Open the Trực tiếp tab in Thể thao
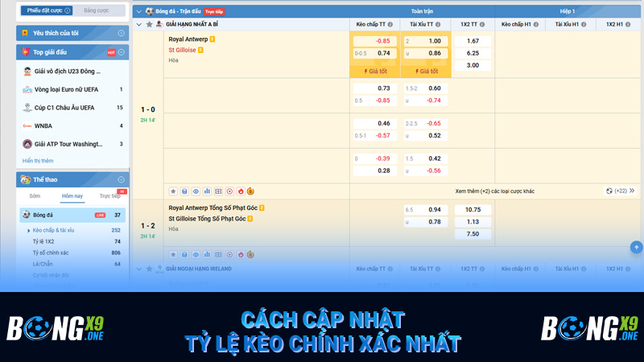This screenshot has height=362, width=644. pos(109,195)
